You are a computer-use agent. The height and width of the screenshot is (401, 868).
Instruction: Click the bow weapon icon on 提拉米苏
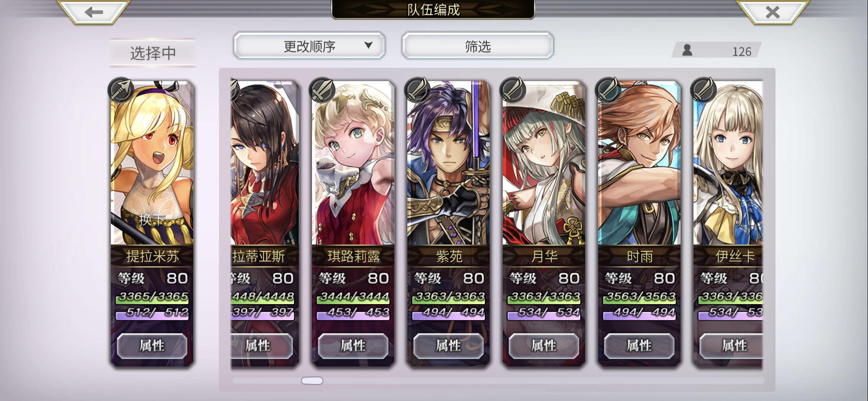(x=121, y=90)
